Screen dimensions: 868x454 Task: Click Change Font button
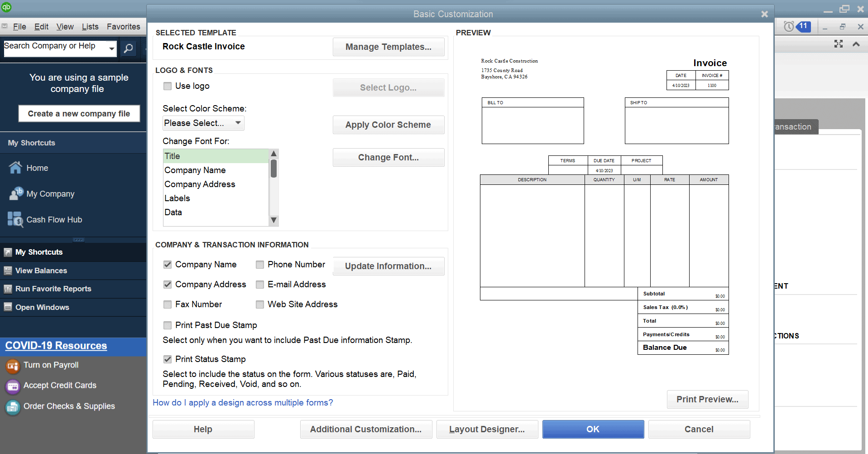(x=388, y=158)
